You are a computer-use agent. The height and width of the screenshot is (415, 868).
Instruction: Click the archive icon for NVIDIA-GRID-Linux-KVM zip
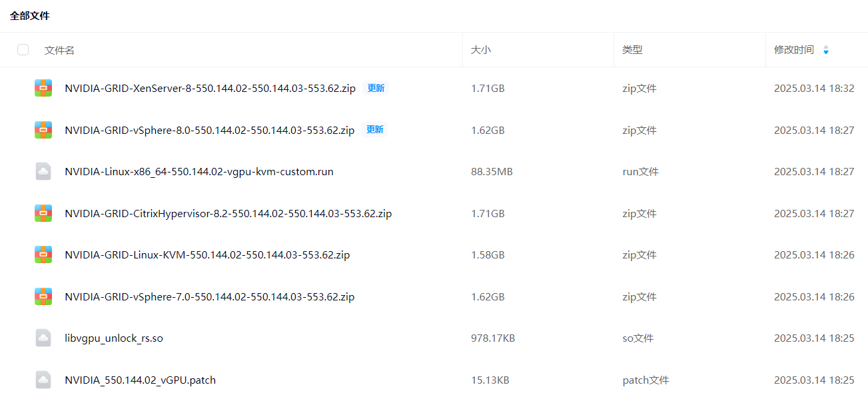tap(43, 254)
